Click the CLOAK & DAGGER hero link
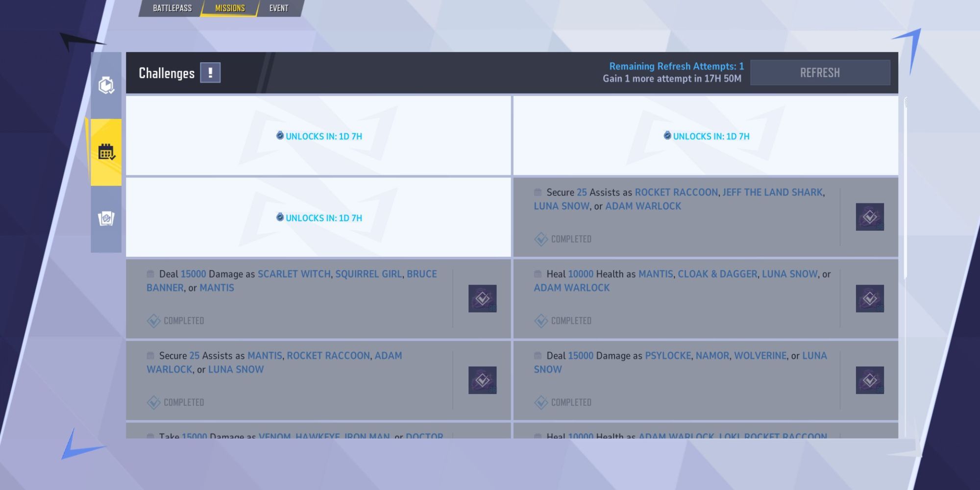980x490 pixels. coord(717,274)
